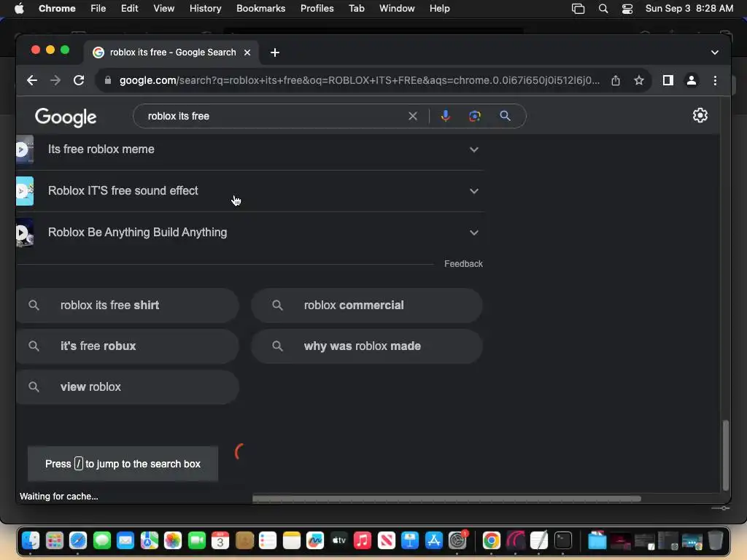This screenshot has width=747, height=560.
Task: Open the Help menu
Action: [439, 8]
